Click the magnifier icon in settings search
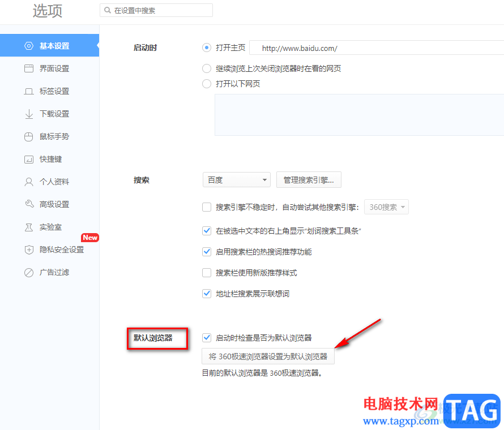The height and width of the screenshot is (430, 504). pos(108,10)
